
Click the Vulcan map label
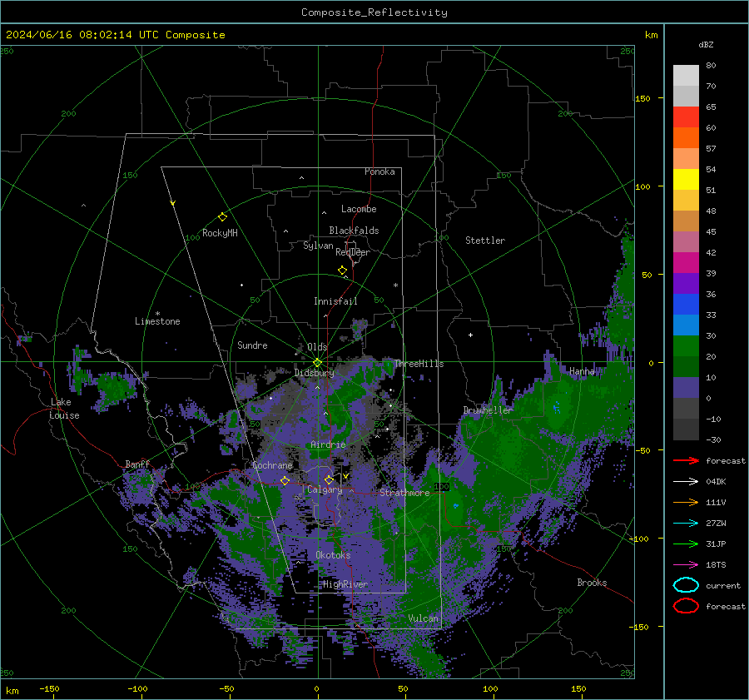423,618
